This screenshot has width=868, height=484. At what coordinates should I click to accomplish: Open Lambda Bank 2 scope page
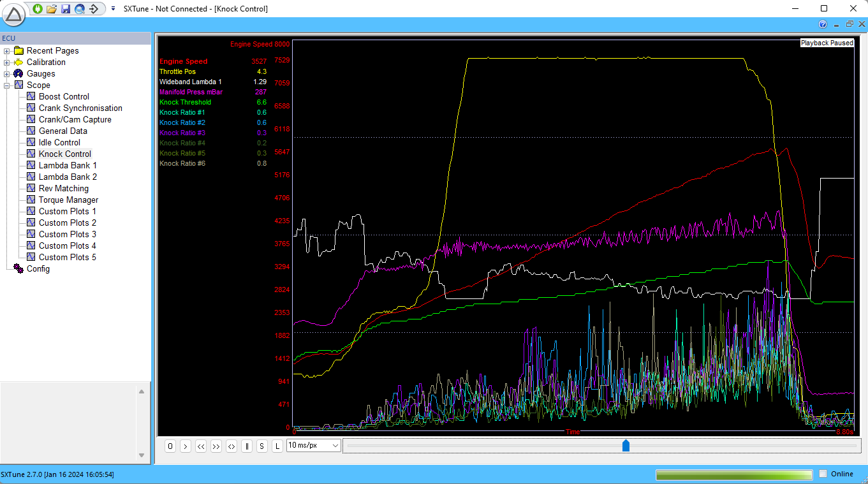point(68,177)
